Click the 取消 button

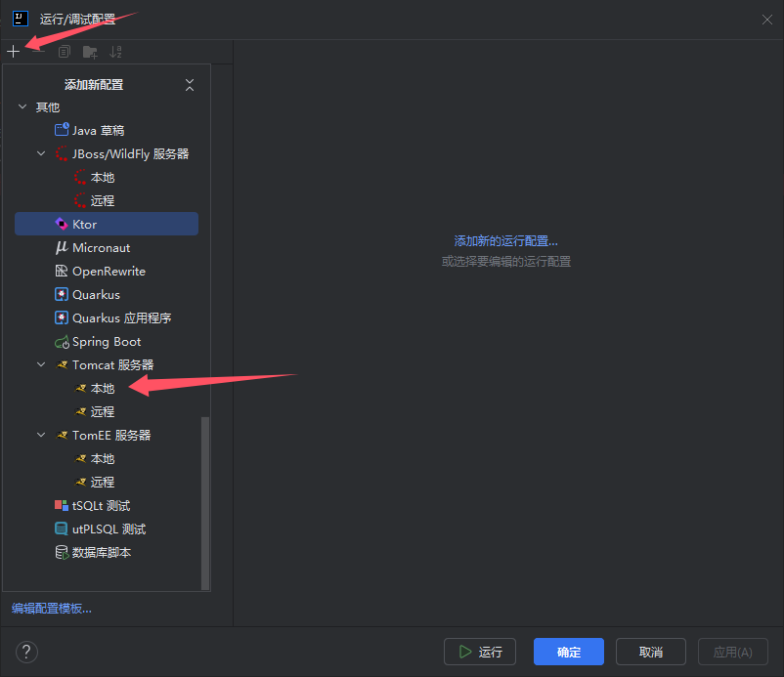click(x=650, y=652)
